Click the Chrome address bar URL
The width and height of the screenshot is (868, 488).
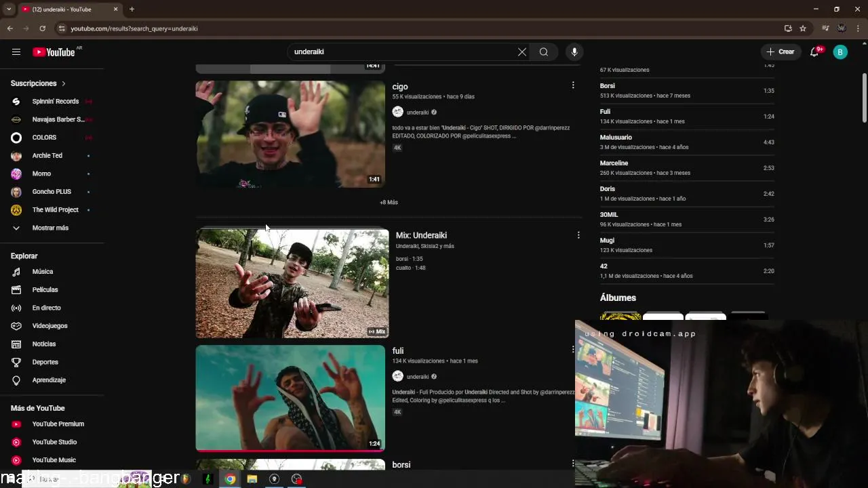point(134,28)
